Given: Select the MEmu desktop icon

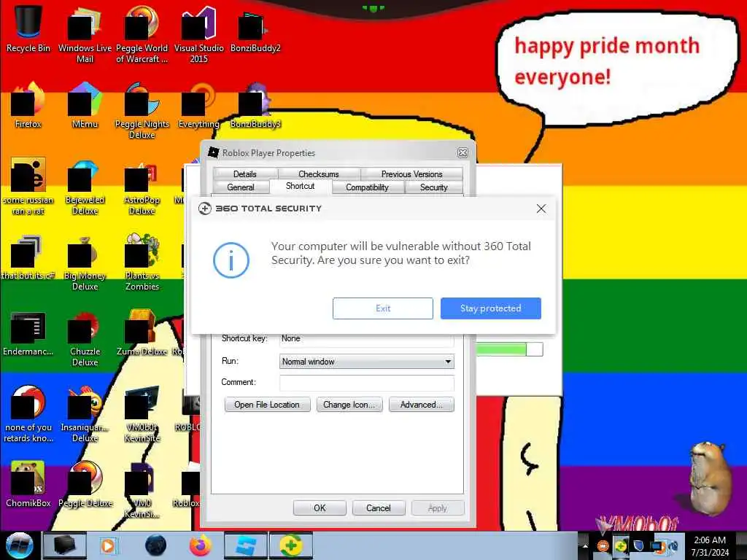Looking at the screenshot, I should coord(85,106).
